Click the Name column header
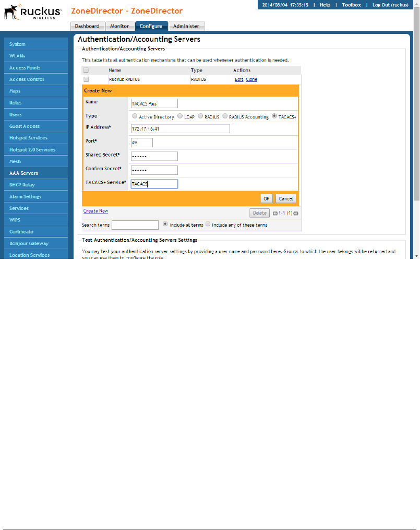This screenshot has width=420, height=530. click(x=115, y=70)
